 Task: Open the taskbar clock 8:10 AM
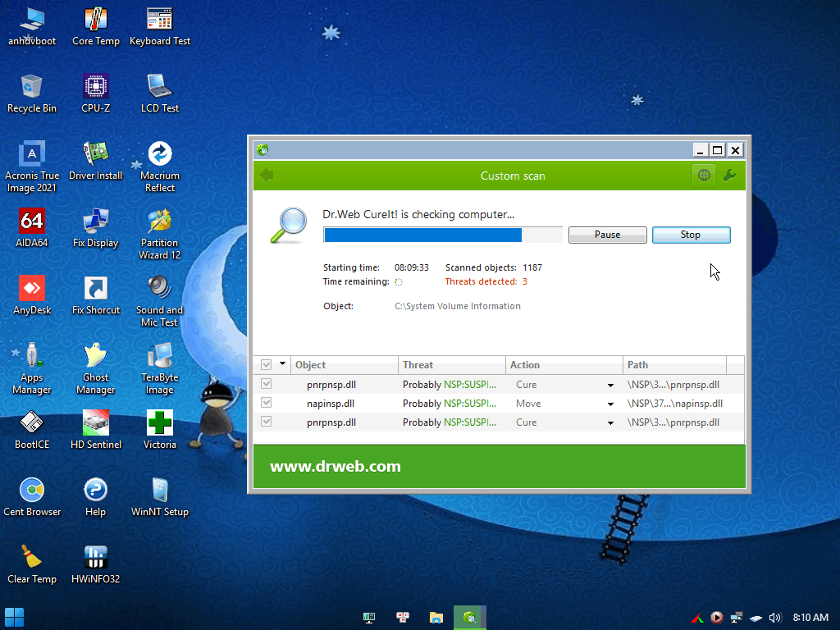pyautogui.click(x=810, y=618)
